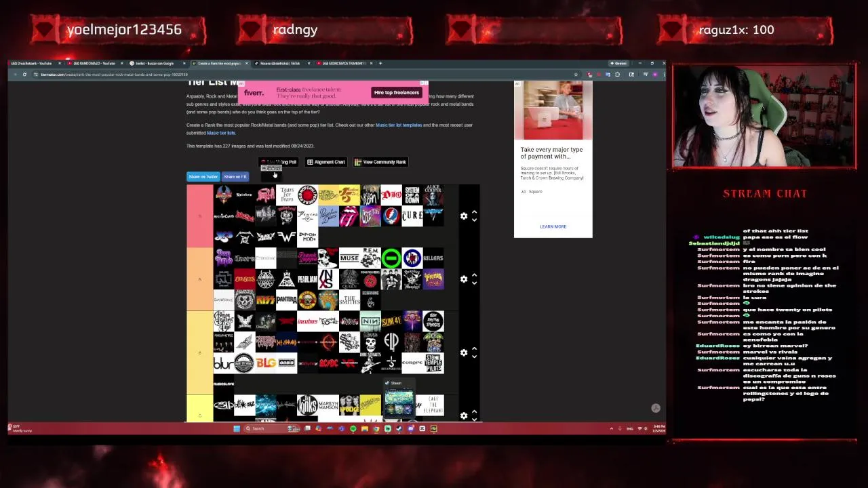Select The Who target logo tile

point(412,258)
